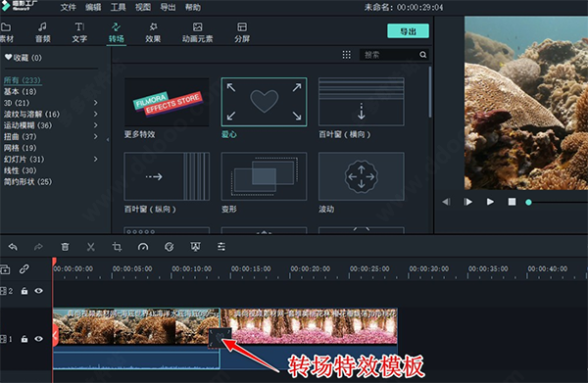Open the 素材 media tab
Screen dimensions: 588x383
coord(7,32)
